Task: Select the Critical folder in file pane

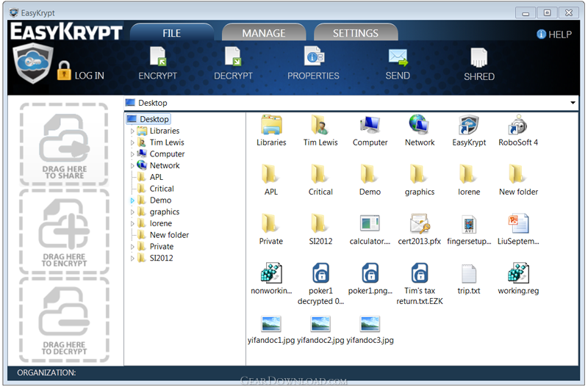Action: point(320,174)
